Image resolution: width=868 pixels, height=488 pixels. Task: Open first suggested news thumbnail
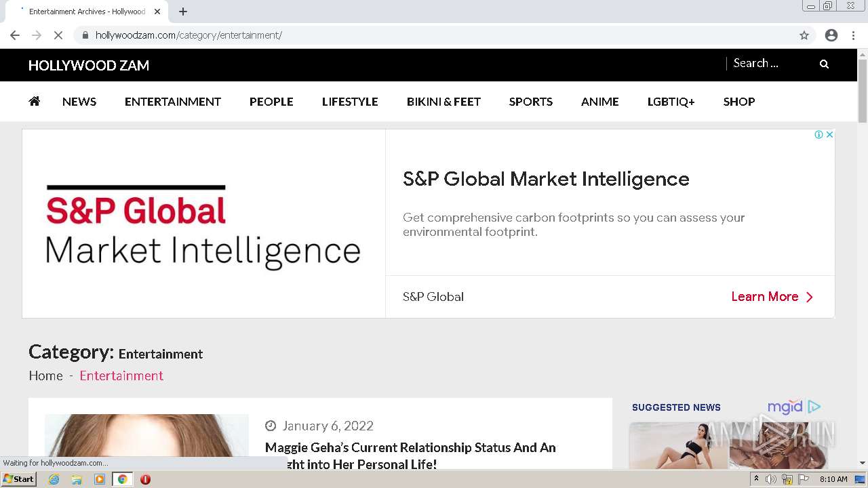coord(678,445)
